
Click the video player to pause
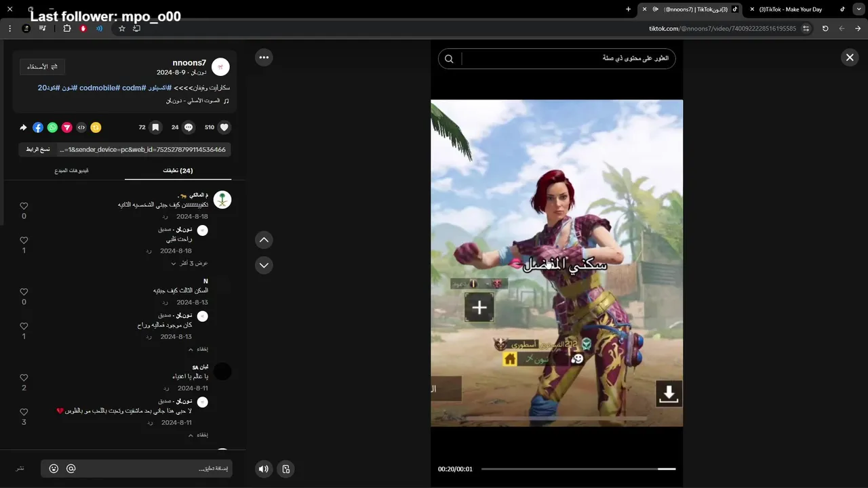tap(557, 263)
